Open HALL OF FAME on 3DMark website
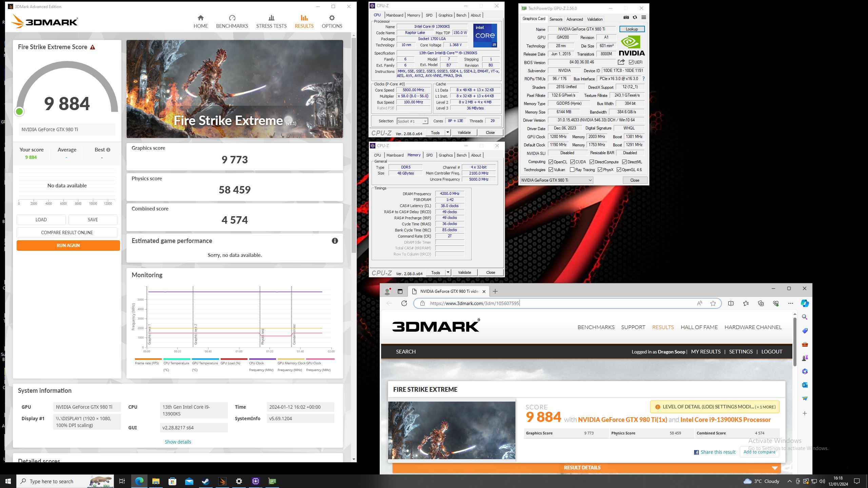 [x=699, y=327]
